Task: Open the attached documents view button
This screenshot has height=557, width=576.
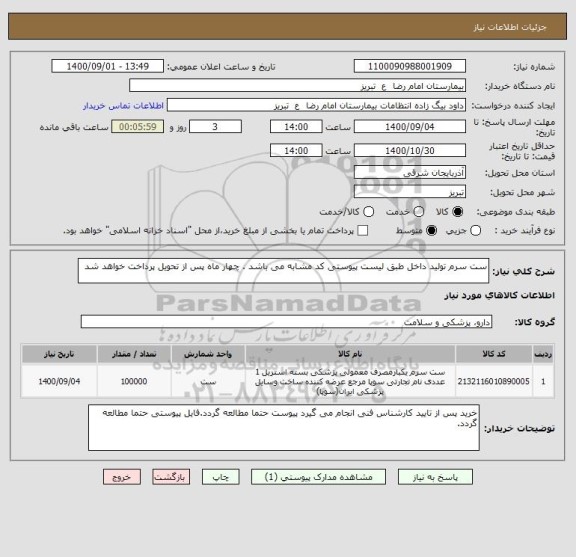Action: pyautogui.click(x=318, y=477)
